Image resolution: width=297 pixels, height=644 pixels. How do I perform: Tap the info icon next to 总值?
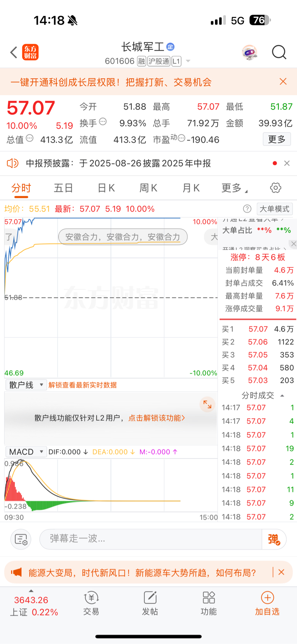pyautogui.click(x=29, y=138)
